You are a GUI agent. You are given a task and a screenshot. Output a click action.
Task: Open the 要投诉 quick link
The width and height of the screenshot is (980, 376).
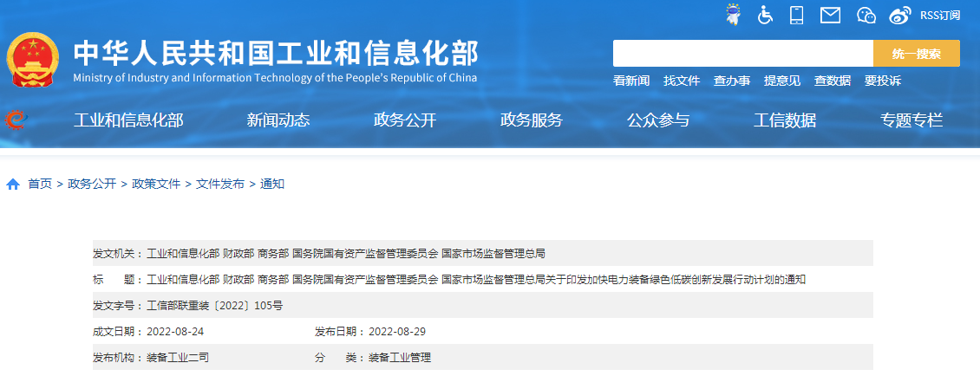click(x=883, y=81)
